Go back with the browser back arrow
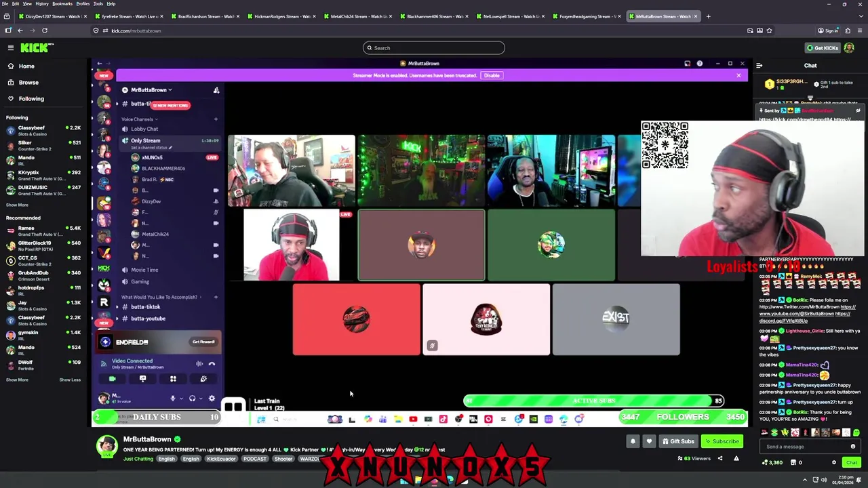The width and height of the screenshot is (868, 488). (x=20, y=30)
